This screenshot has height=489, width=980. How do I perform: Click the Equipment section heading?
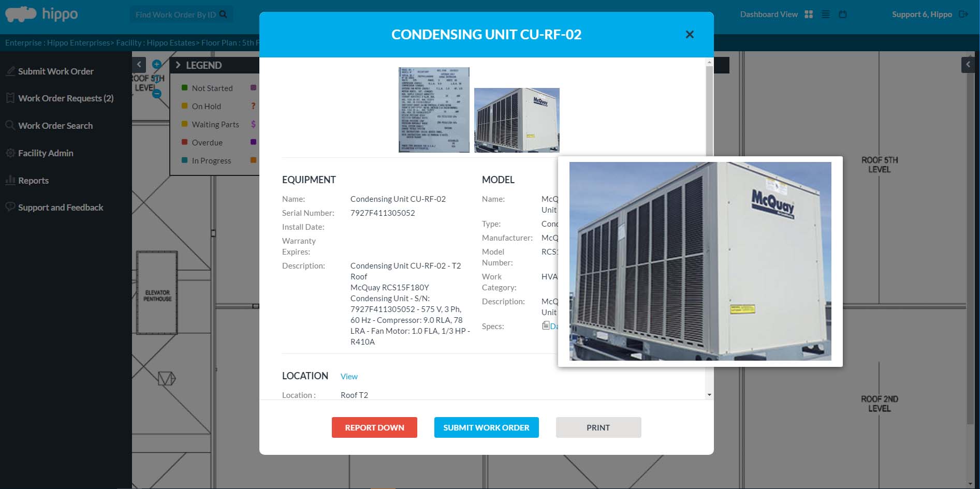click(309, 180)
